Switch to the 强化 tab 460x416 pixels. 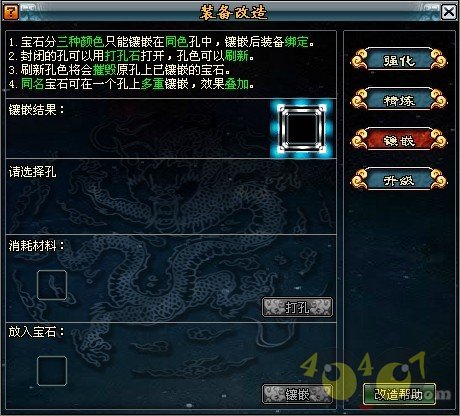(399, 60)
